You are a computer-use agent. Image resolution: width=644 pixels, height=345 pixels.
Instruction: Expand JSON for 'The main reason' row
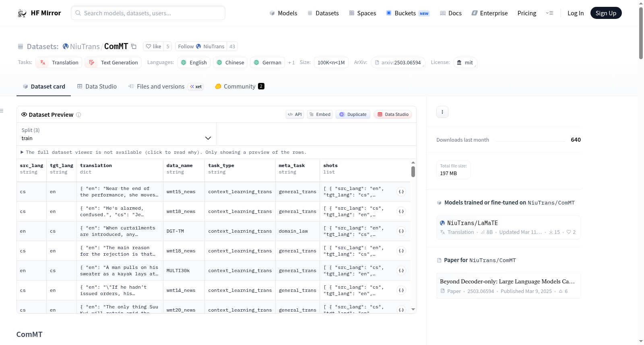[x=401, y=251]
